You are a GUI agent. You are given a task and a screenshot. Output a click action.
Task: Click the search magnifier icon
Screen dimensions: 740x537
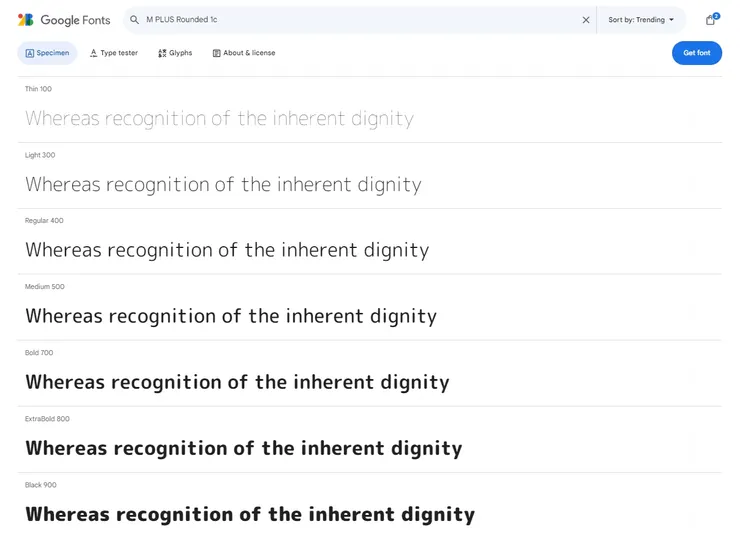click(134, 20)
